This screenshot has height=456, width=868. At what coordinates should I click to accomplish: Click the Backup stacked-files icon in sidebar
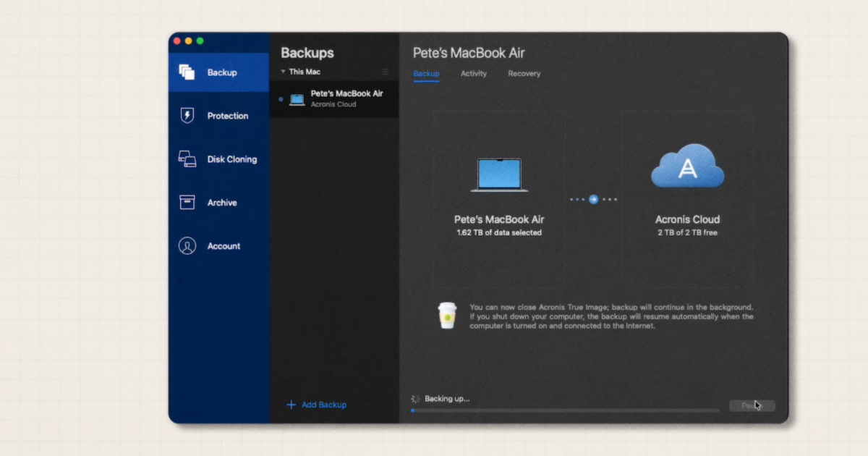coord(187,72)
